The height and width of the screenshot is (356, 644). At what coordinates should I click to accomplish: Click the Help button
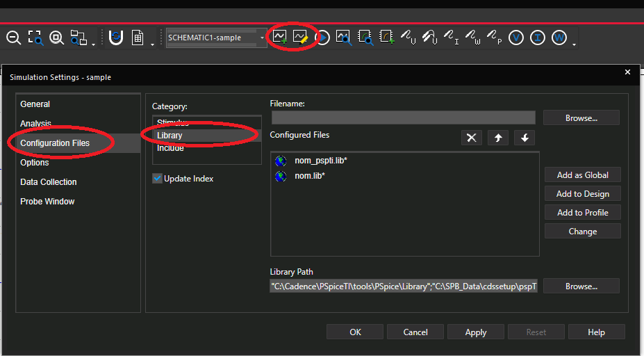[596, 332]
